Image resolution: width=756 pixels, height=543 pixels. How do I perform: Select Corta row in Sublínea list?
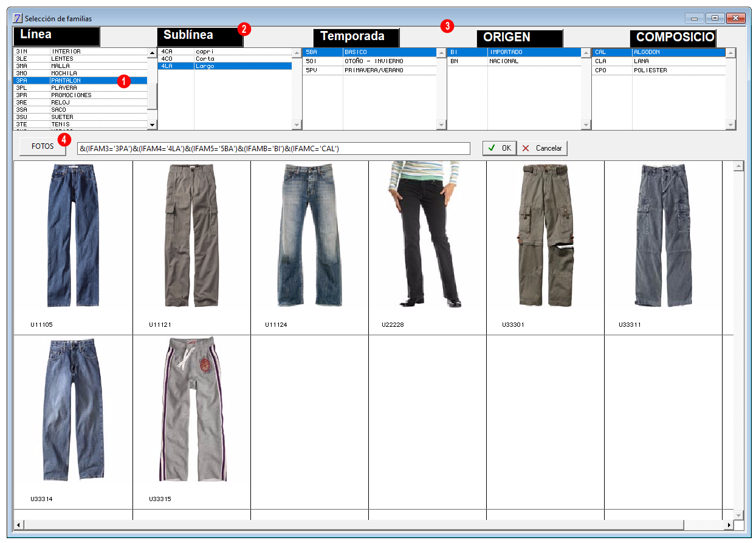pyautogui.click(x=225, y=59)
